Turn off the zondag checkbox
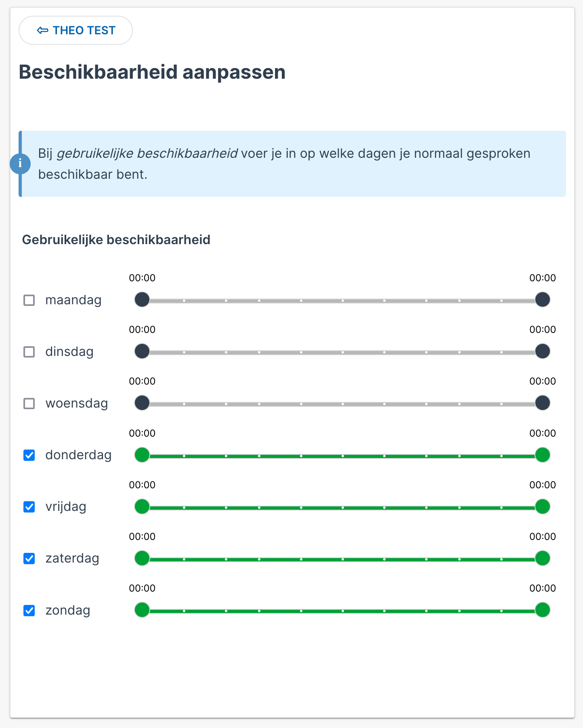Viewport: 583px width, 728px height. pyautogui.click(x=29, y=611)
